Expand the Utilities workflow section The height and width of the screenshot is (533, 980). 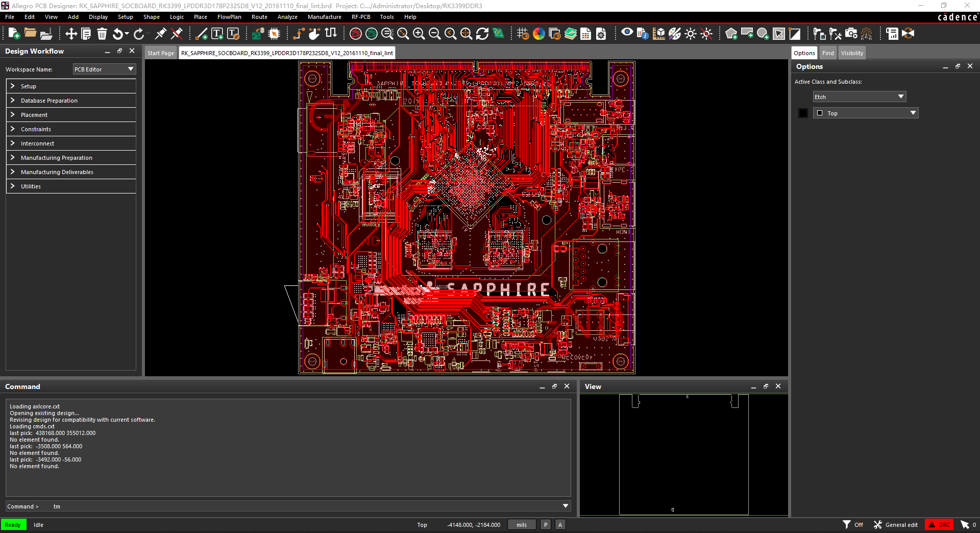[71, 186]
